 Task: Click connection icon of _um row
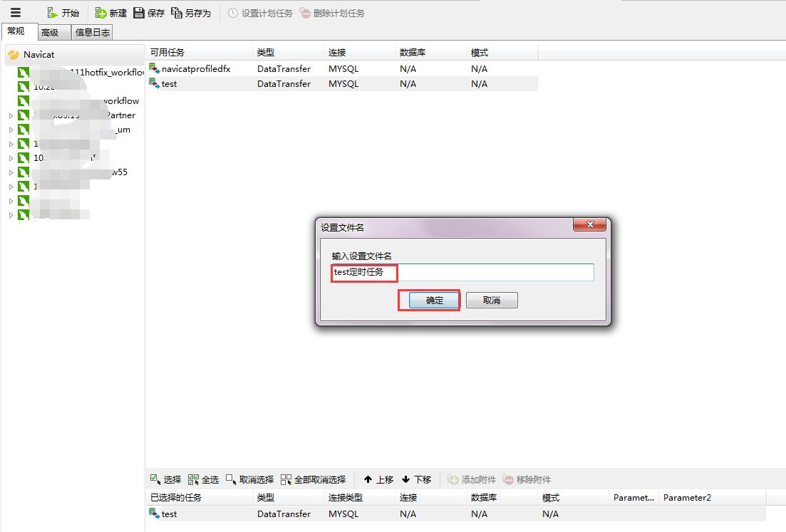[x=24, y=130]
